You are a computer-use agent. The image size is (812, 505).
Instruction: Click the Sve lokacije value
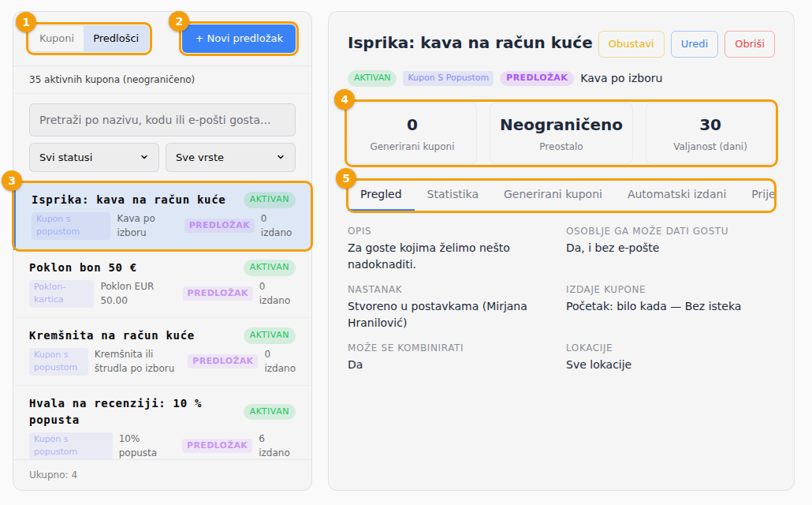tap(598, 365)
